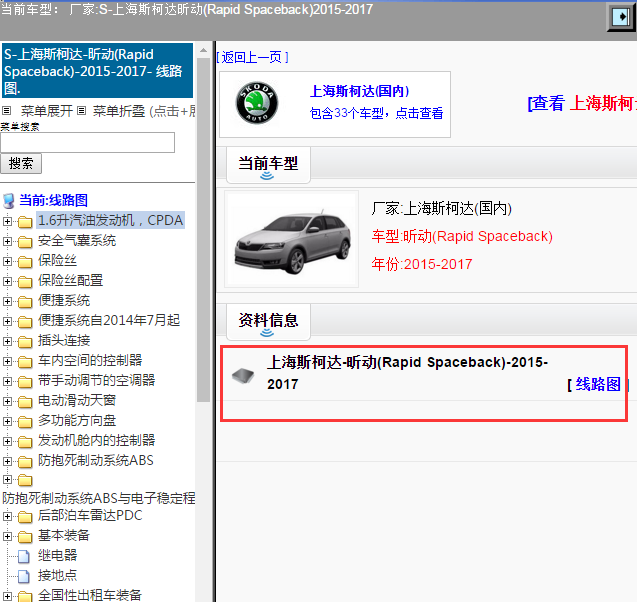Open the 资料信息 tab
637x602 pixels.
268,321
